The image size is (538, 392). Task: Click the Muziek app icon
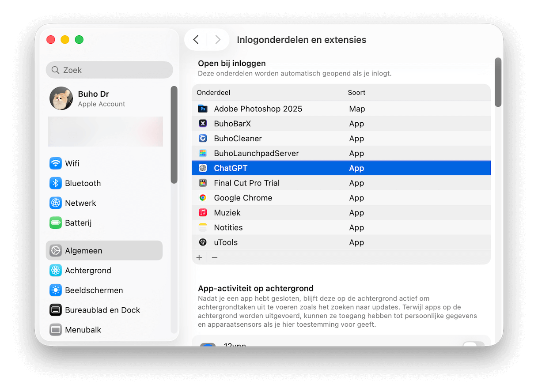(203, 213)
